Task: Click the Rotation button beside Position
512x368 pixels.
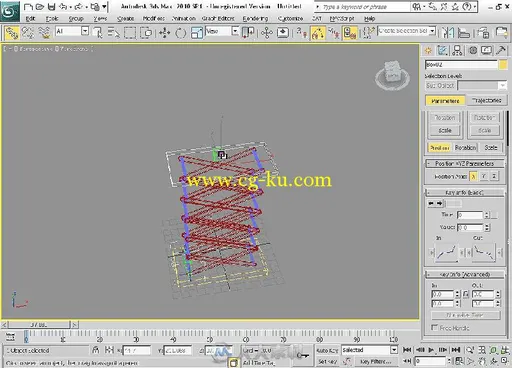Action: (465, 147)
